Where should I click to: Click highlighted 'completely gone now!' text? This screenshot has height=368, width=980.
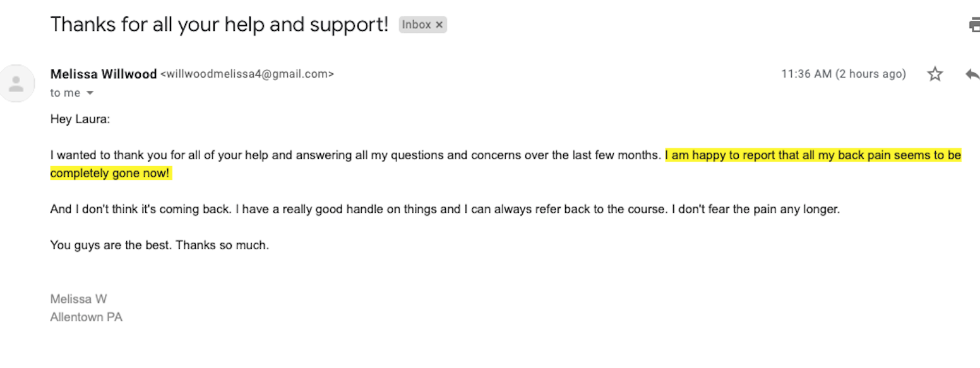111,173
